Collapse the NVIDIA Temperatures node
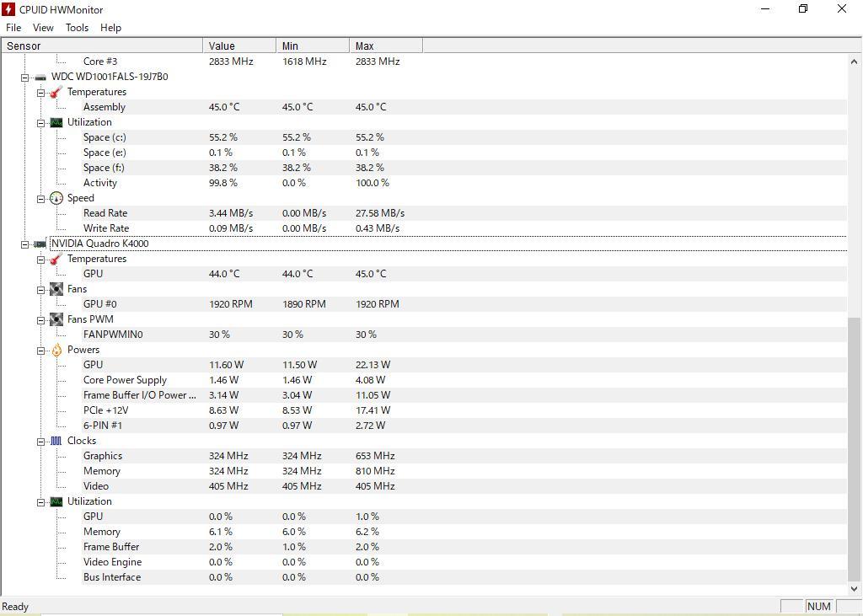The image size is (863, 616). (40, 260)
